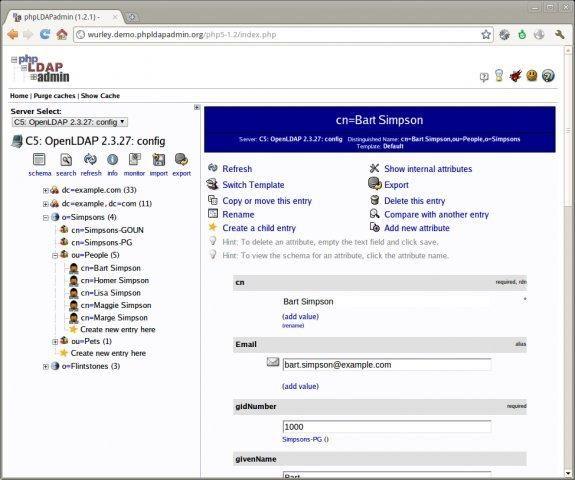The width and height of the screenshot is (575, 480).
Task: Click Compare with another entry
Action: pyautogui.click(x=436, y=215)
